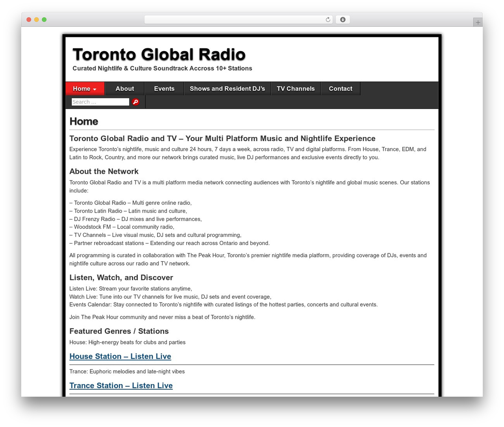Focus the Search input field
The image size is (504, 427).
100,102
